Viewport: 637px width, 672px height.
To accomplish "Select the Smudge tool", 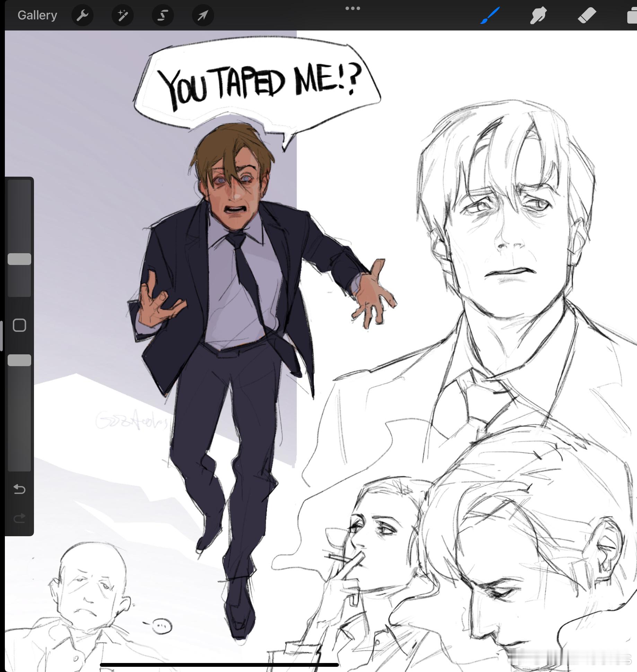I will click(538, 15).
